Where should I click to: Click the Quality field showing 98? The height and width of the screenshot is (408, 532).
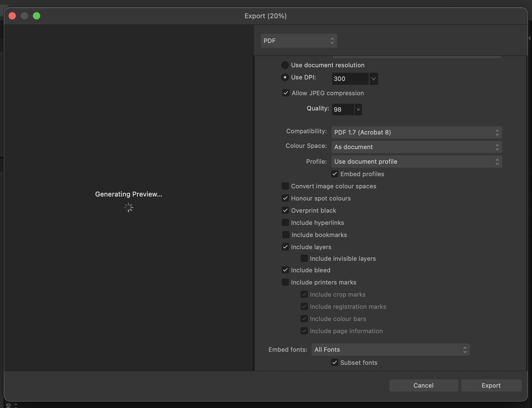coord(343,110)
